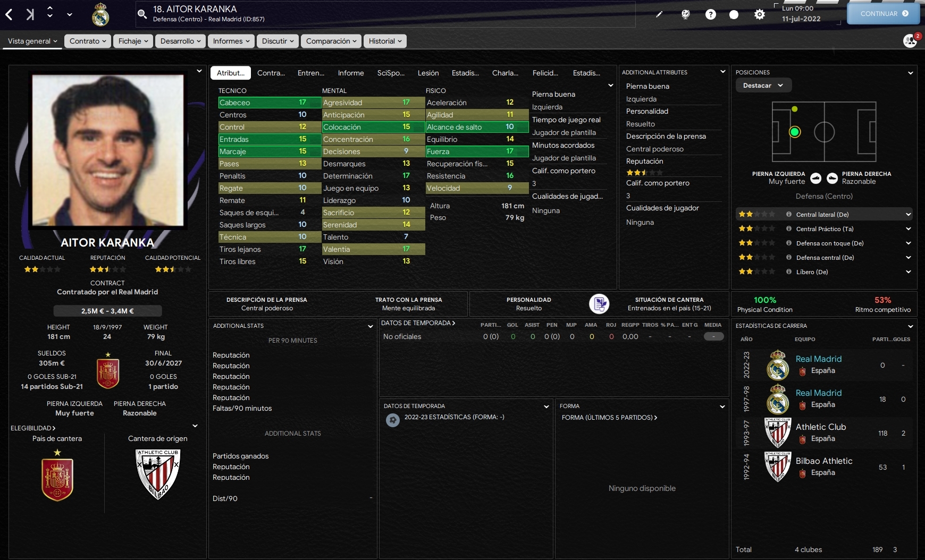Open the Real Madrid club badge menu
The height and width of the screenshot is (560, 925).
[x=100, y=14]
